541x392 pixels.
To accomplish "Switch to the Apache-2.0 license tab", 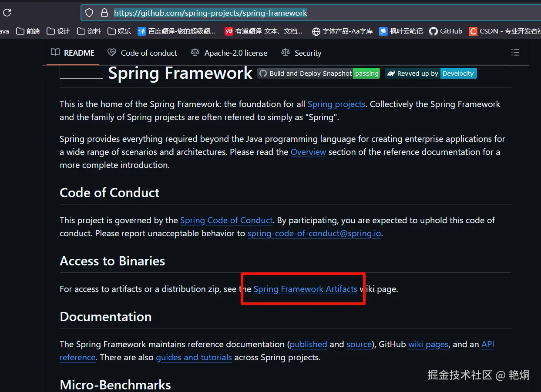I will click(x=229, y=53).
